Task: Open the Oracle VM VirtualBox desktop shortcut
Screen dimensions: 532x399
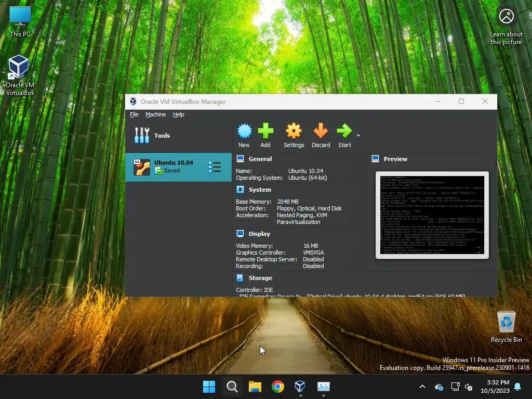Action: (20, 75)
